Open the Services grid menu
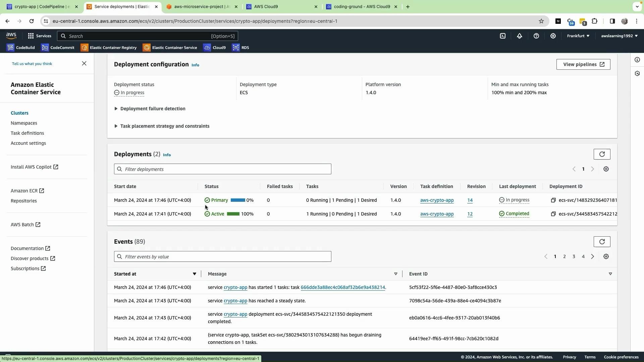The image size is (644, 362). (40, 36)
